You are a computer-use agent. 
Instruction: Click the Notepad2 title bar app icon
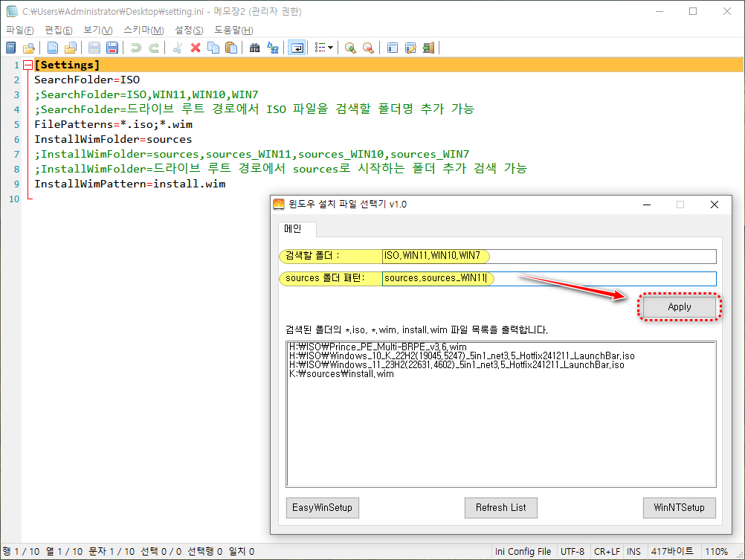(11, 11)
